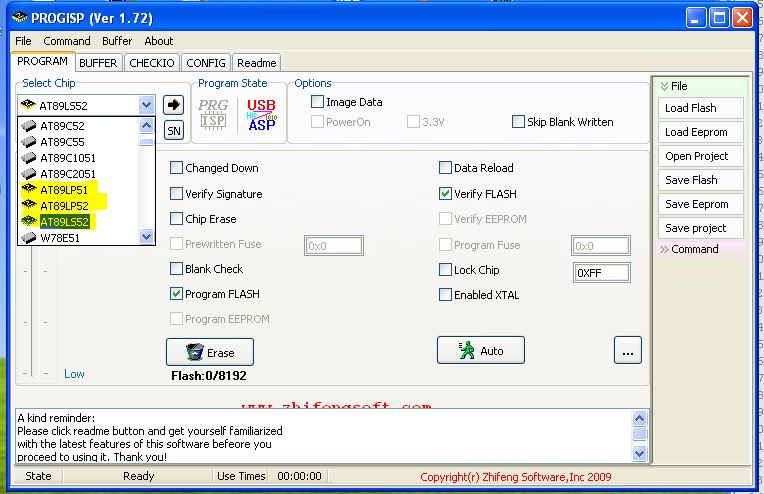
Task: Pick the AT89C1051 chip icon
Action: tap(29, 158)
